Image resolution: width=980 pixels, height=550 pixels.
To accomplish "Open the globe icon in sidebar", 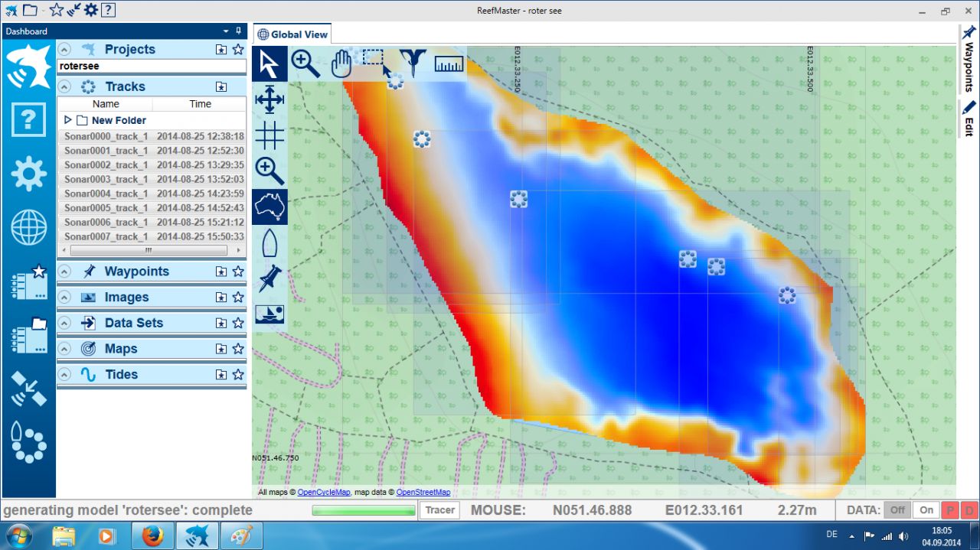I will coord(28,228).
